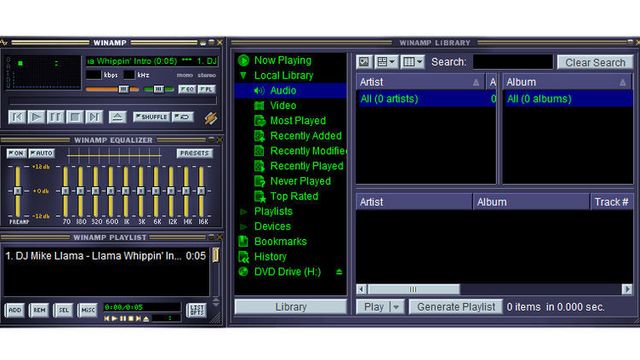640x360 pixels.
Task: Click the Clear Search button
Action: coord(595,62)
